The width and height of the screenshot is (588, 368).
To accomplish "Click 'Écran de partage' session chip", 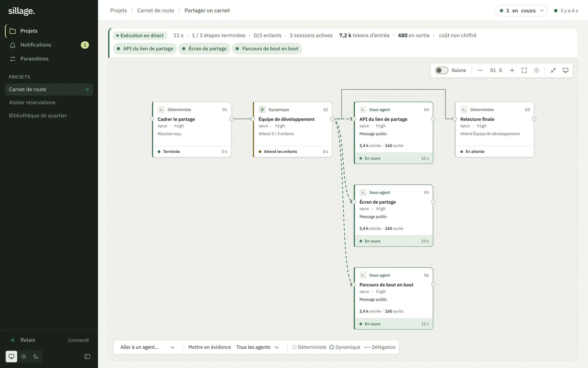I will pyautogui.click(x=204, y=49).
